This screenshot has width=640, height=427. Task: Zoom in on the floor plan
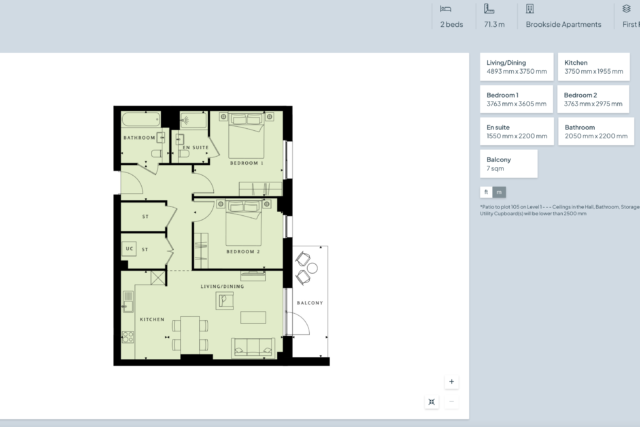452,381
